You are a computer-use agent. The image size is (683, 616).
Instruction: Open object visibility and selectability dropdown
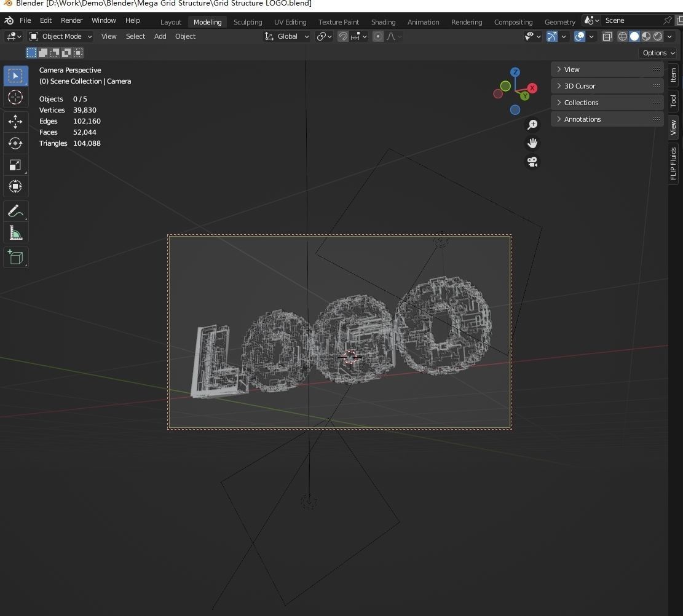pyautogui.click(x=533, y=37)
